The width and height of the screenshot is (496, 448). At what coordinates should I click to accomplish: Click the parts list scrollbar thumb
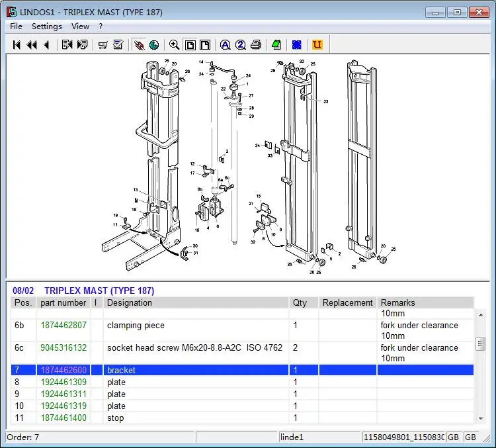[x=481, y=344]
